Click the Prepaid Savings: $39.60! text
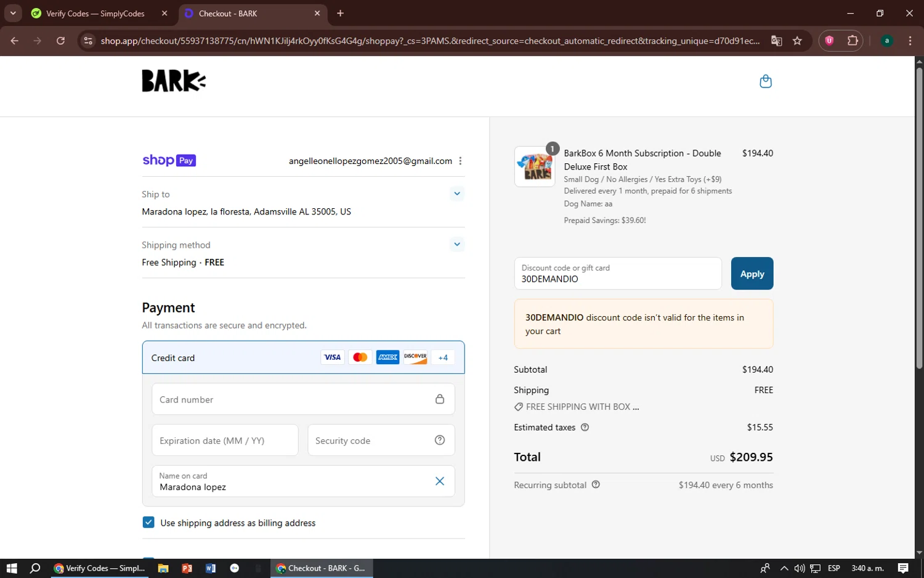The image size is (924, 578). click(605, 221)
